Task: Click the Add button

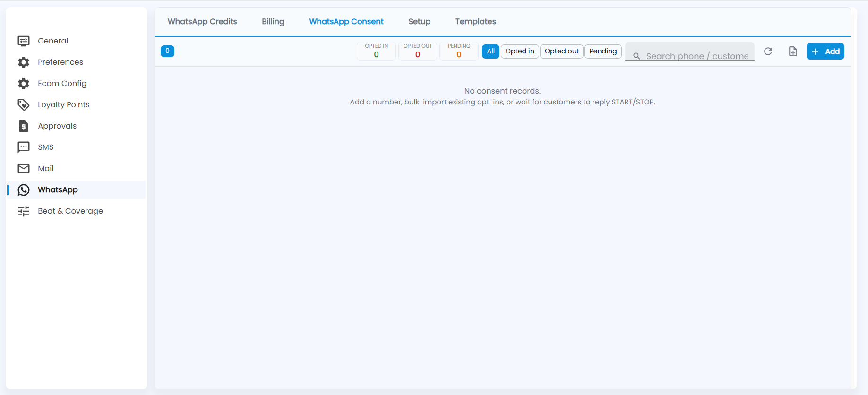Action: click(x=825, y=52)
